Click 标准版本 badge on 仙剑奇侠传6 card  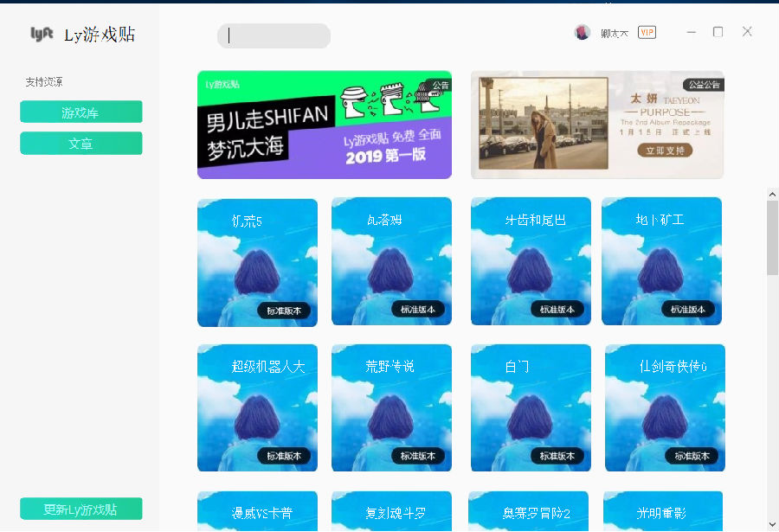692,456
